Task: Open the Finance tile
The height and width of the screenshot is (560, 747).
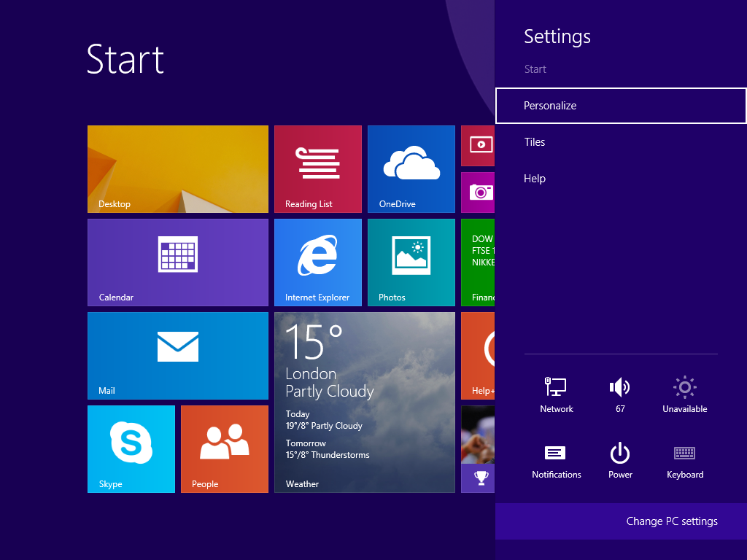Action: click(478, 262)
